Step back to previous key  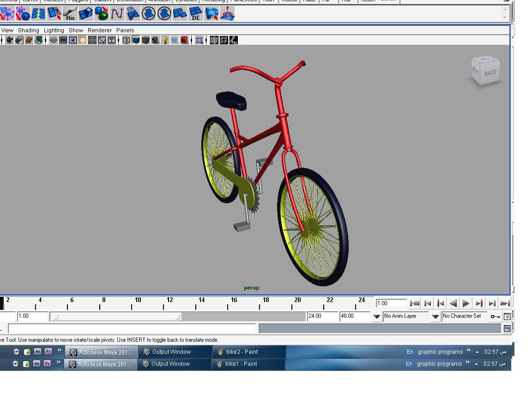[x=441, y=303]
